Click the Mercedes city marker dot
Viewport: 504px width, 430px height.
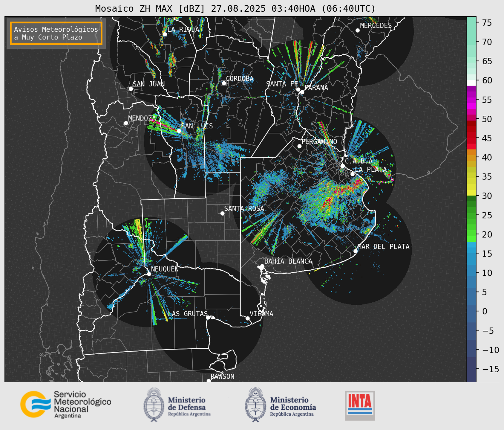tap(358, 31)
